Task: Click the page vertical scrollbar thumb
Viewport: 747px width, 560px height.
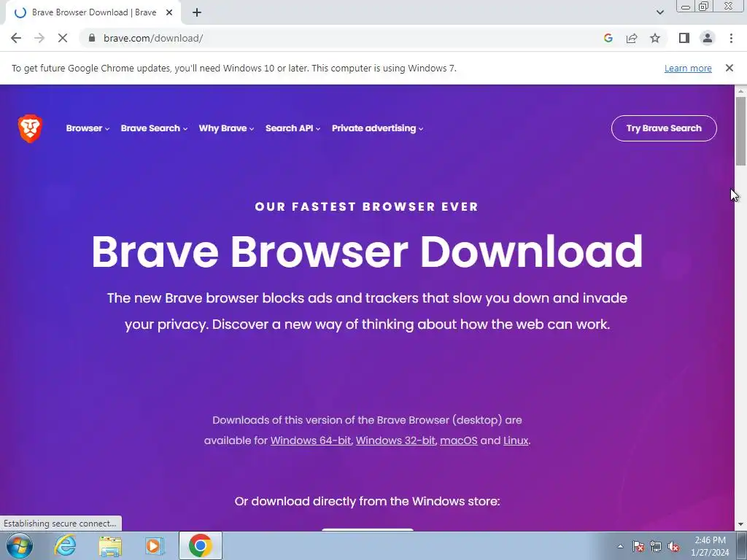Action: (x=740, y=131)
